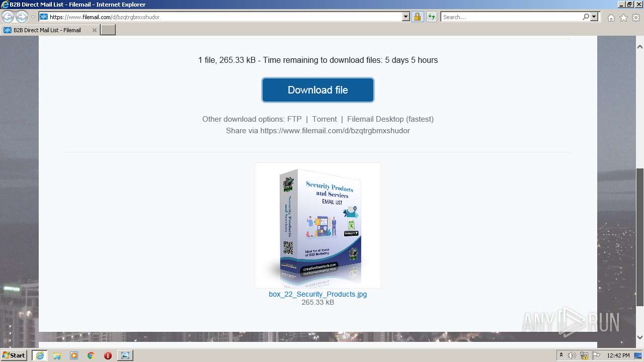This screenshot has width=644, height=362.
Task: Open the Security Products box thumbnail
Action: (x=318, y=225)
